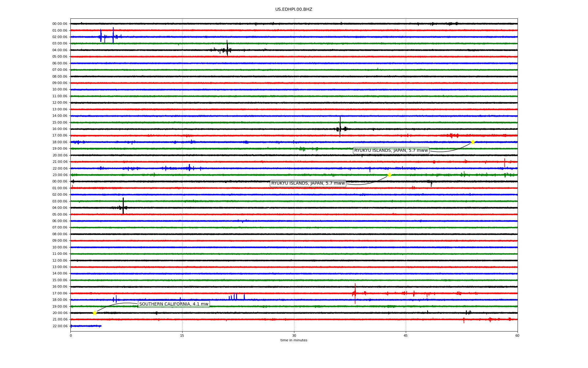The image size is (588, 368).
Task: Click the upper RYUKYU ISLANDS 5.7 mww label
Action: [x=391, y=151]
